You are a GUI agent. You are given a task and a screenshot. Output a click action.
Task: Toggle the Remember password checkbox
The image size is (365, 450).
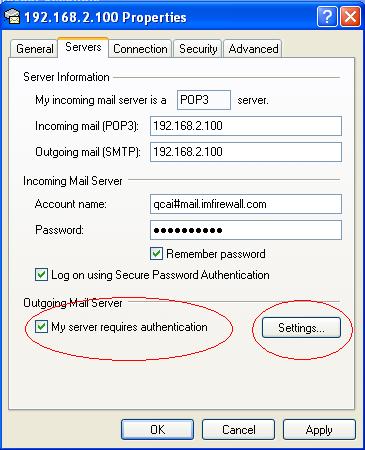pos(156,254)
